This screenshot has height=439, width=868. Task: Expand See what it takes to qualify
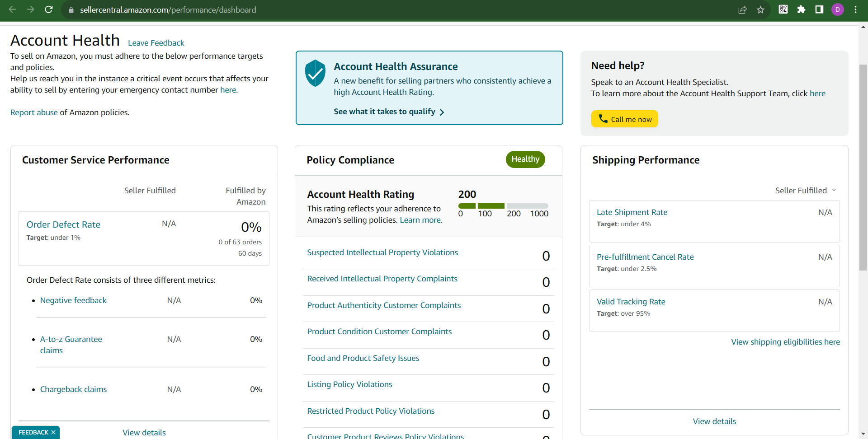coord(389,112)
